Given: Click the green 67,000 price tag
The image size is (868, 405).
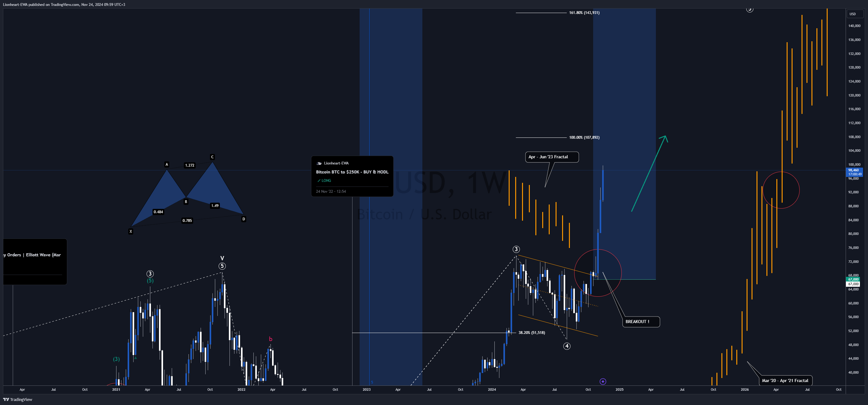Looking at the screenshot, I should (853, 279).
